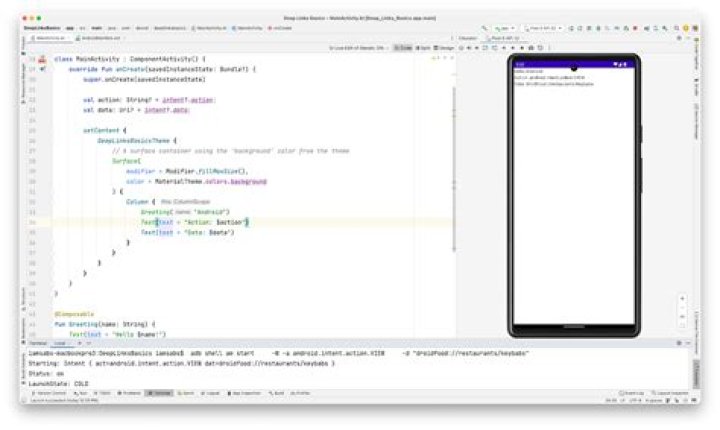Click the inspections warning indicator in editor
Image resolution: width=720 pixels, height=430 pixels.
point(434,58)
